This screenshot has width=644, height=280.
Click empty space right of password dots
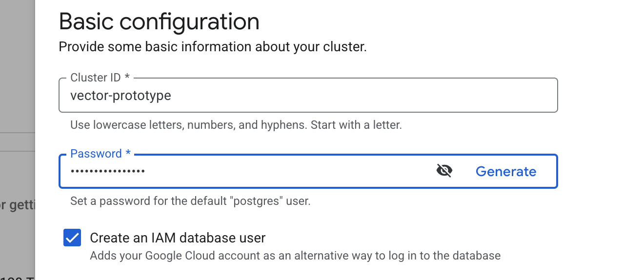click(293, 171)
